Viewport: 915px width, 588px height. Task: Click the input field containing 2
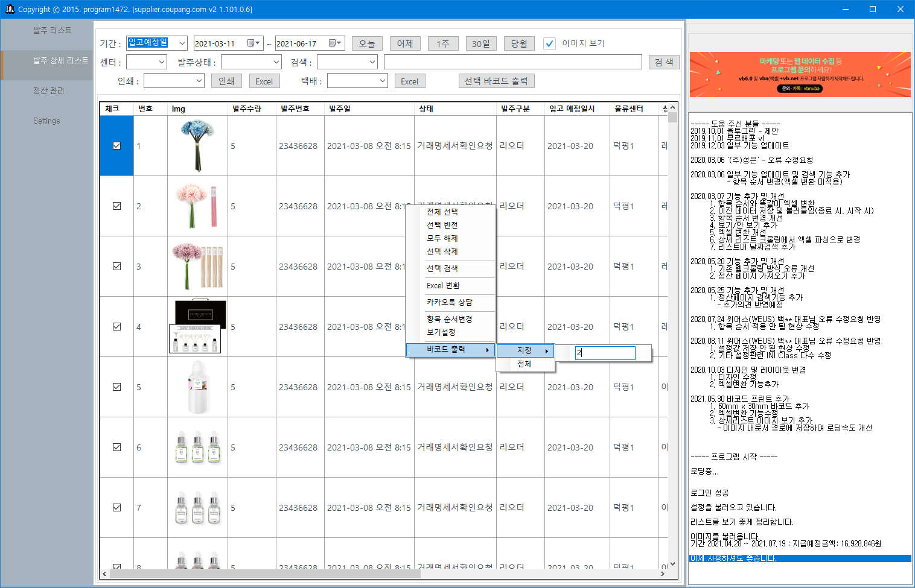point(605,353)
